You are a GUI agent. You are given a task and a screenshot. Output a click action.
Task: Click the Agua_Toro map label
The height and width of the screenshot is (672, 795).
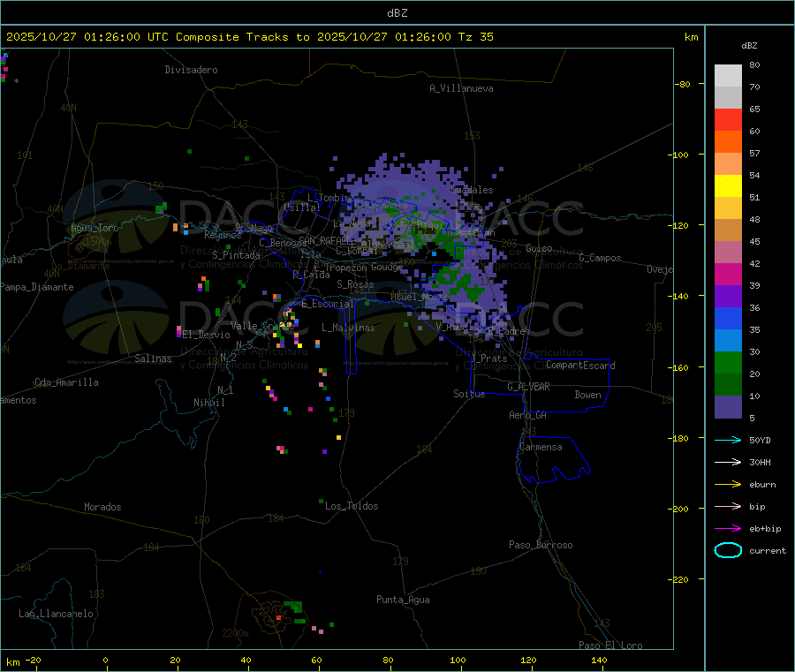95,228
